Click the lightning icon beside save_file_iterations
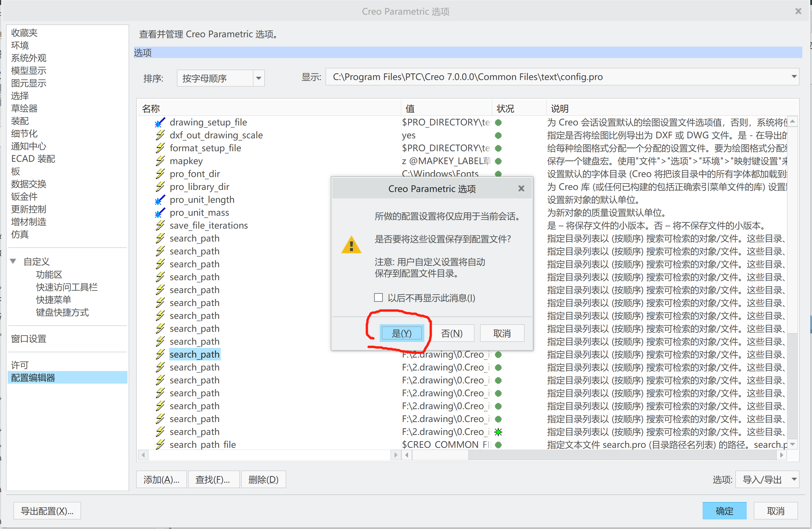 (160, 225)
